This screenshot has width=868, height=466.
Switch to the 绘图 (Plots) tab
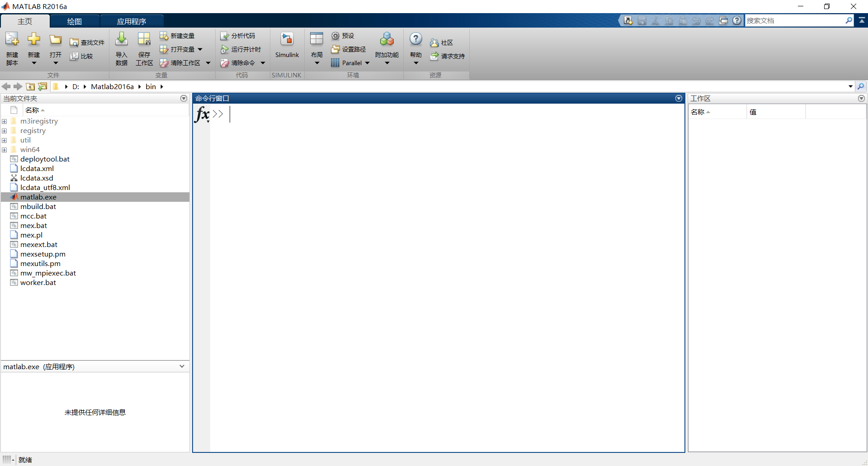pyautogui.click(x=75, y=21)
